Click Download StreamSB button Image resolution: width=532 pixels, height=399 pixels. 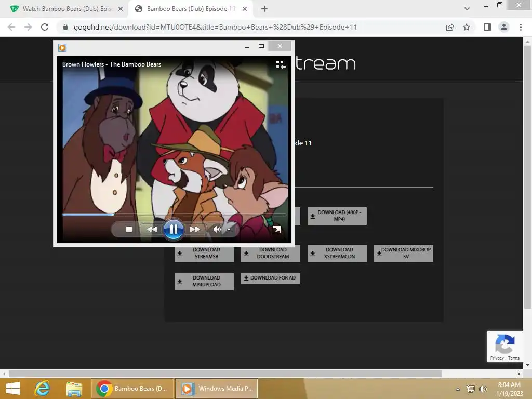pos(204,254)
